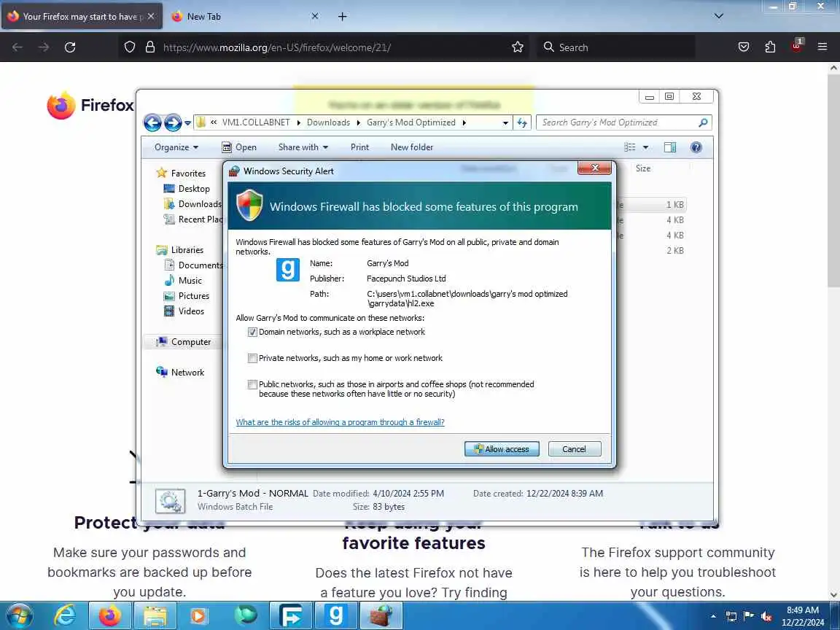Uncheck Domain networks checkbox
840x630 pixels.
[x=252, y=332]
